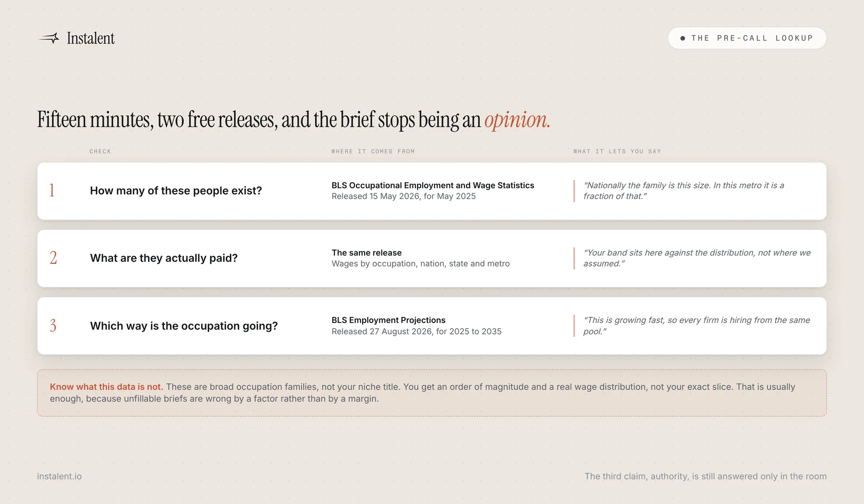Click the number 2 row marker
Screen dimensions: 864x504
[53, 258]
